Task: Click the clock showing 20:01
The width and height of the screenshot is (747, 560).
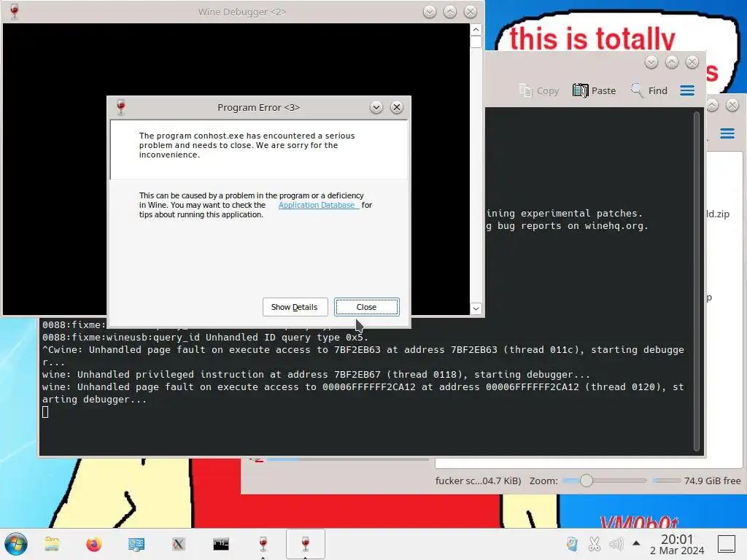Action: (677, 544)
